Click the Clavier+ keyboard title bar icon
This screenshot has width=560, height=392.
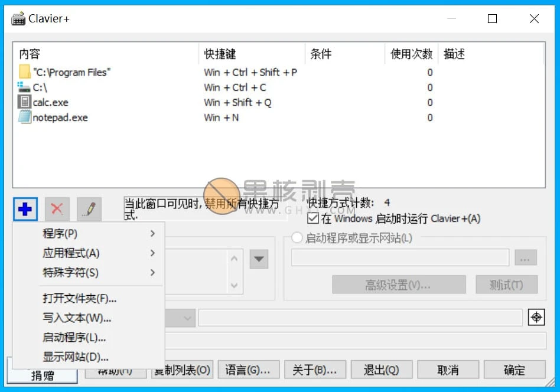[x=18, y=18]
